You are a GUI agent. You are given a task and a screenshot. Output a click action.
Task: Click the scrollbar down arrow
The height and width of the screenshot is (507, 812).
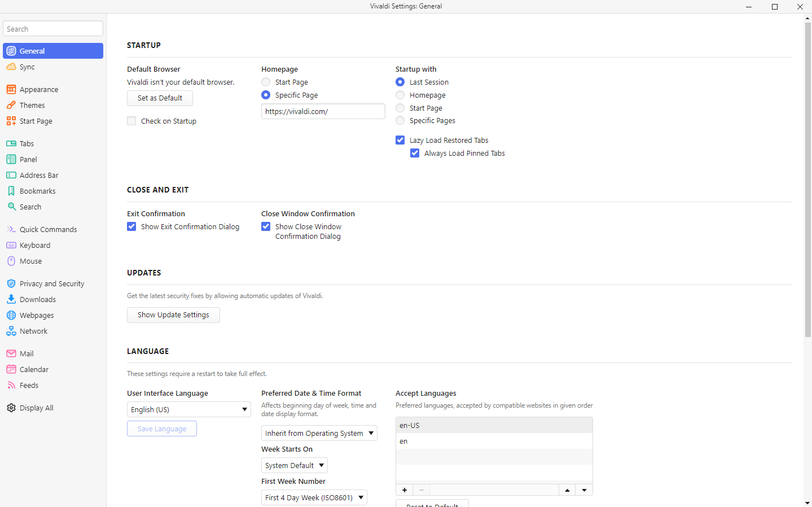(x=807, y=502)
